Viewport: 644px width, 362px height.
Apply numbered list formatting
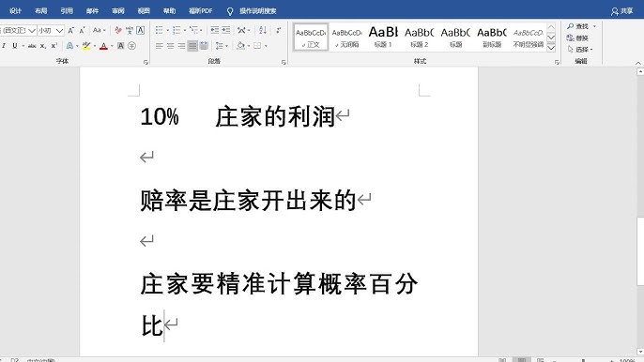[x=176, y=30]
